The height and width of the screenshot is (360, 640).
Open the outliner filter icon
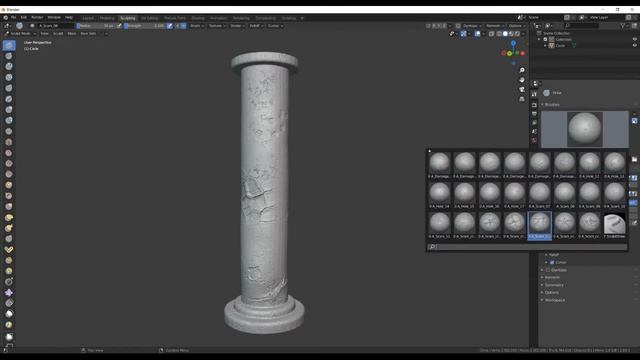coord(623,26)
